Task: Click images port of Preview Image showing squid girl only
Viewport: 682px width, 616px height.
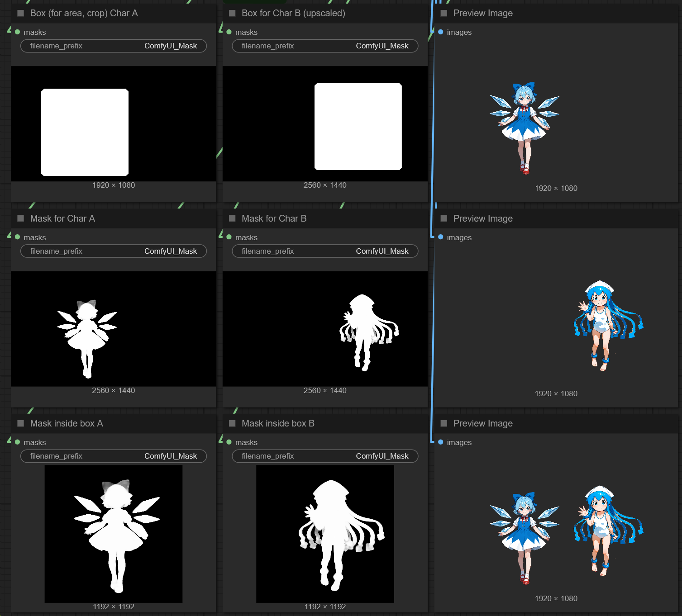Action: [441, 237]
